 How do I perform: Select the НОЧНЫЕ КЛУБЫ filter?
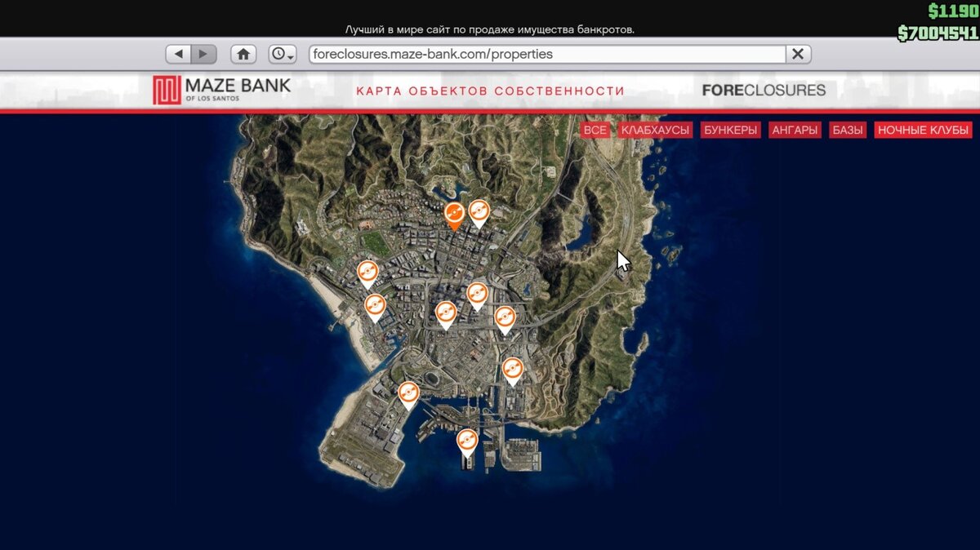(x=924, y=130)
